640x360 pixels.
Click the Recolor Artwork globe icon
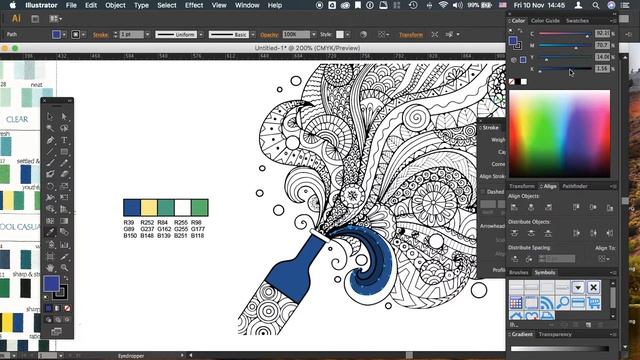coord(363,35)
